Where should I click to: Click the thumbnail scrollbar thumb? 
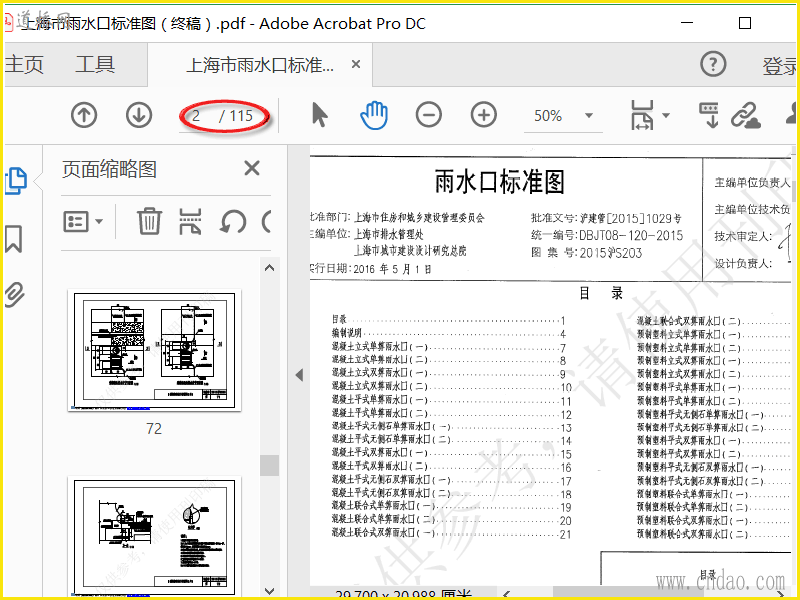pos(269,465)
